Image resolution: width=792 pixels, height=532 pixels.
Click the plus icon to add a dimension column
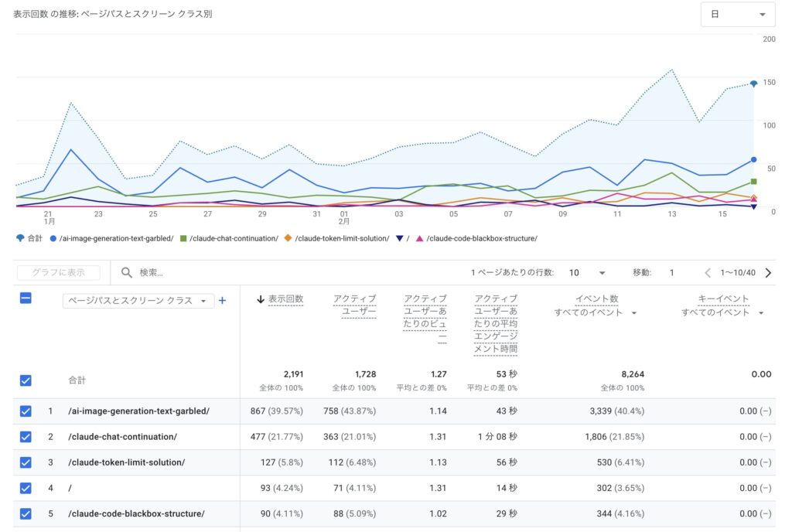click(222, 301)
